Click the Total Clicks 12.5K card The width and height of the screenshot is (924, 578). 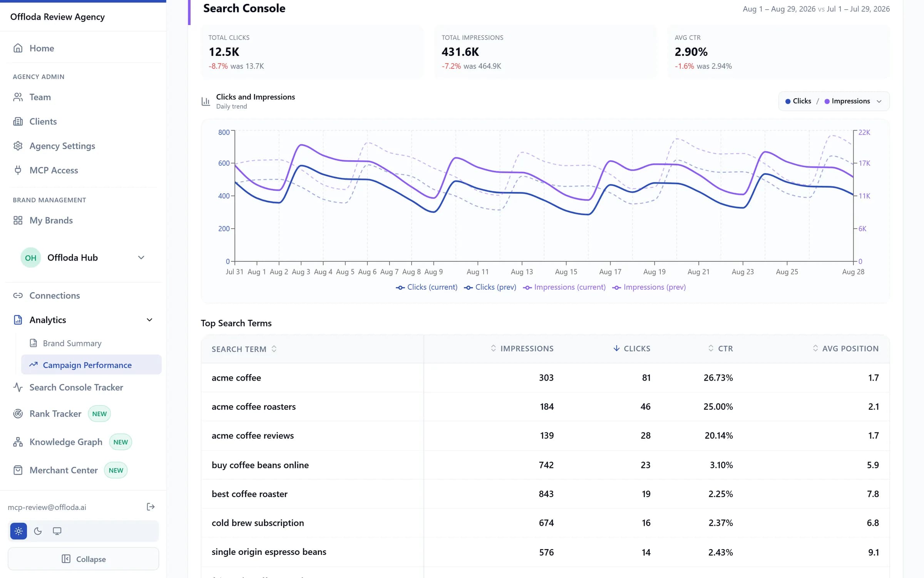click(312, 52)
